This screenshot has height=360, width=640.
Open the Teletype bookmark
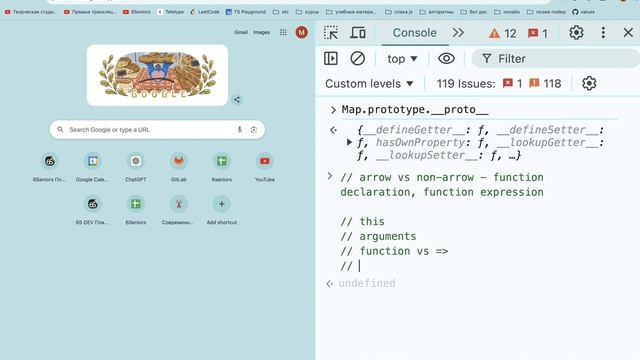click(x=171, y=12)
